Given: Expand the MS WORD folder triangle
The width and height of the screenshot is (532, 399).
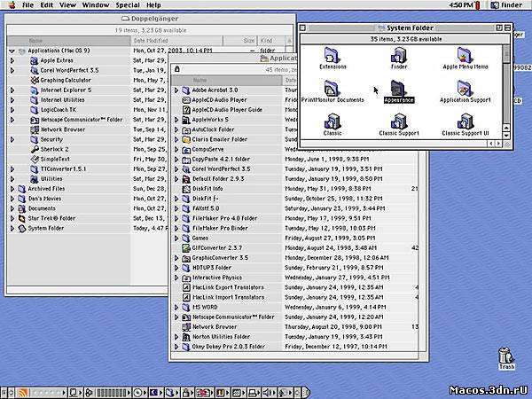Looking at the screenshot, I should pos(176,308).
